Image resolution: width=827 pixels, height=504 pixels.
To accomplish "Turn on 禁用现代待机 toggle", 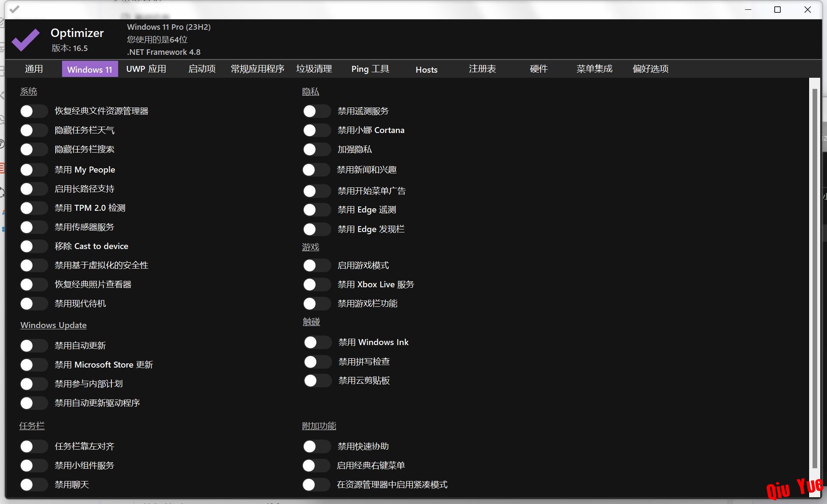I will 34,304.
